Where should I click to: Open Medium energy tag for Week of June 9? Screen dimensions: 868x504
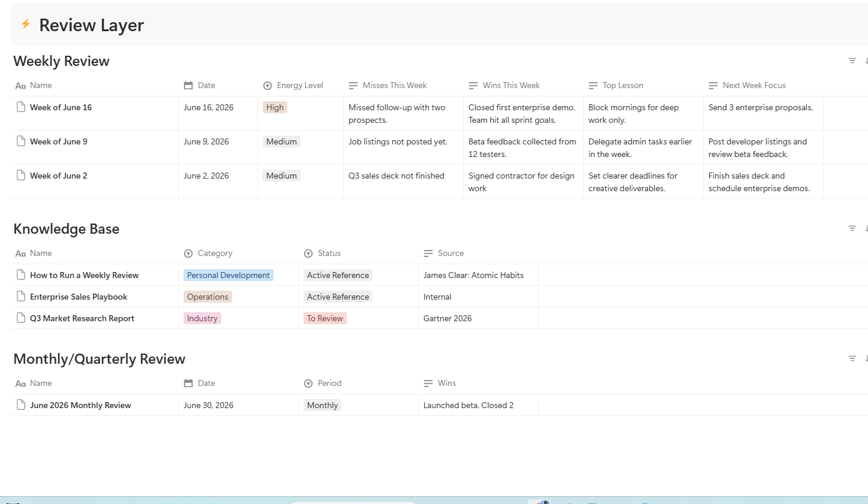pos(281,141)
